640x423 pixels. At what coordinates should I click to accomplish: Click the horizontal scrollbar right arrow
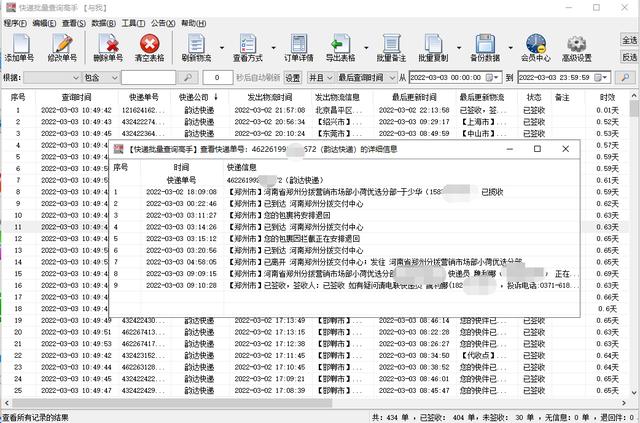pyautogui.click(x=624, y=403)
